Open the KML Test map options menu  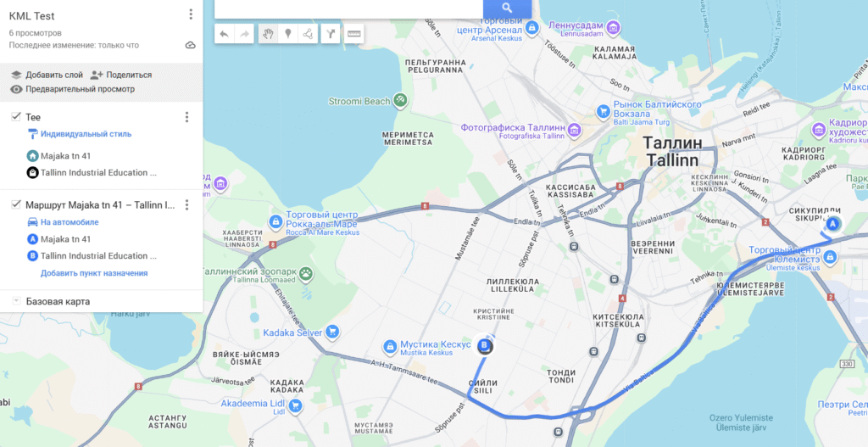pyautogui.click(x=191, y=14)
